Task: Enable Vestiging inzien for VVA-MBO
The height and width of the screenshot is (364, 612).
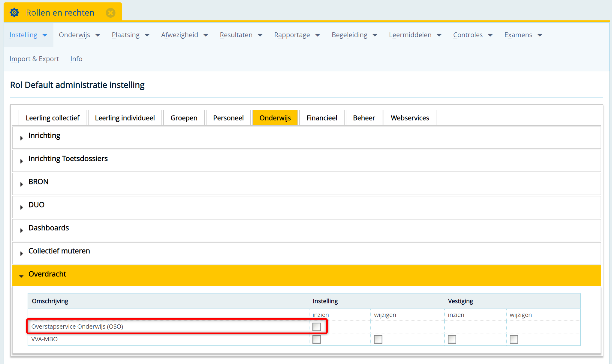Action: (x=452, y=339)
